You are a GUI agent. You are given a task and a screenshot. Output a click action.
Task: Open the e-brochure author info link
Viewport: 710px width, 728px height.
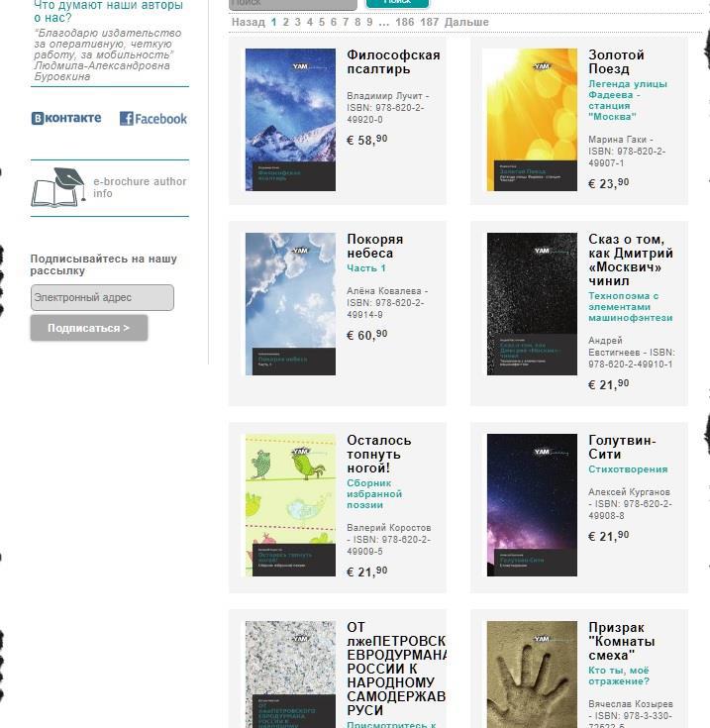click(x=140, y=187)
